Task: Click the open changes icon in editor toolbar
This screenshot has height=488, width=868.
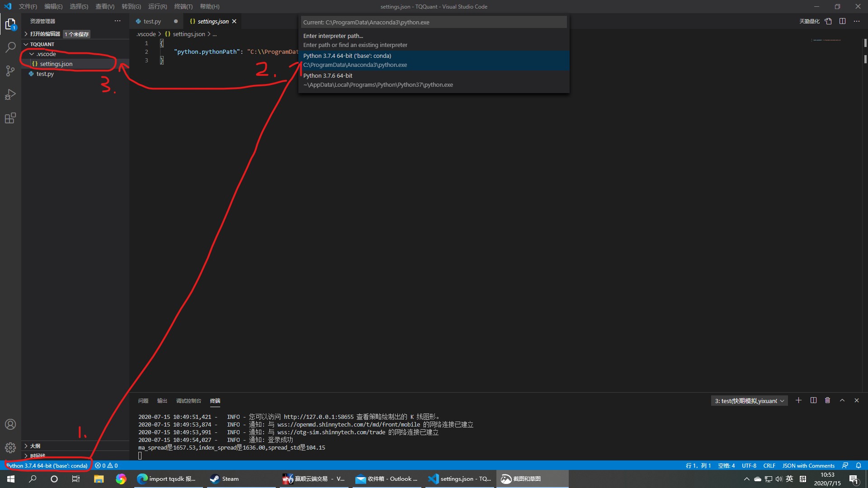Action: tap(828, 21)
